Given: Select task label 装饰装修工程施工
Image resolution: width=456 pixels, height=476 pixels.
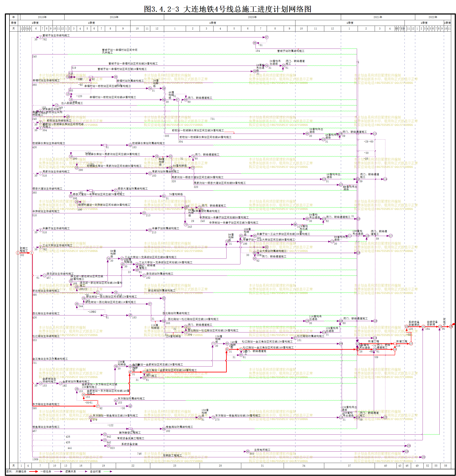Looking at the screenshot, I should (130, 432).
